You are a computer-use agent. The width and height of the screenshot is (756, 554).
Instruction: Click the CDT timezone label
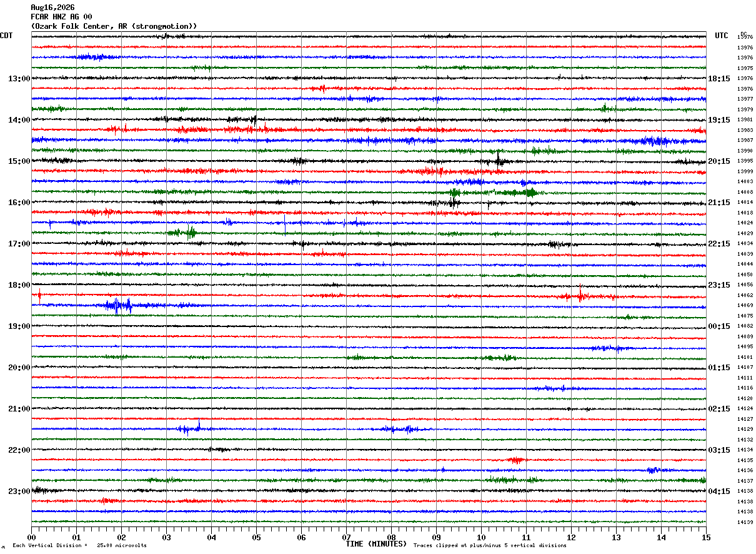point(6,36)
